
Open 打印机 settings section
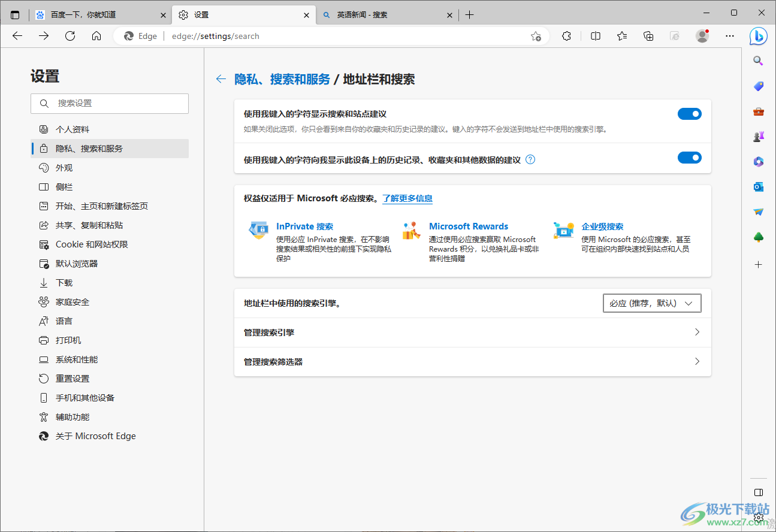[x=110, y=340]
